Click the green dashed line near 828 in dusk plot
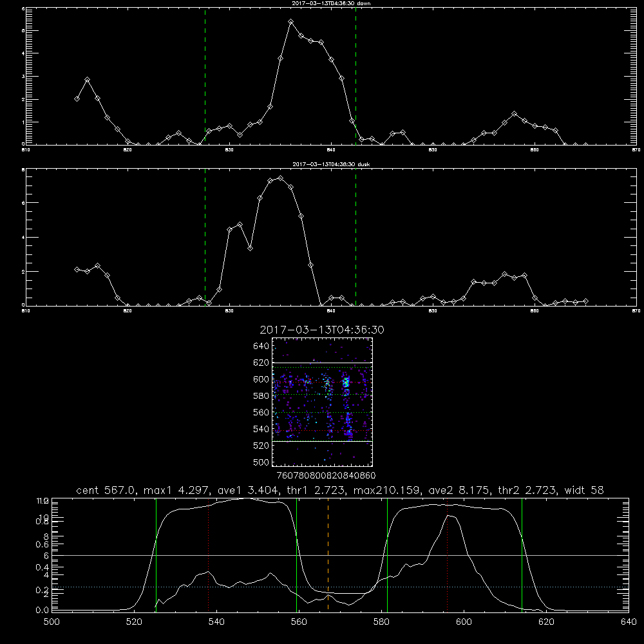Viewport: 644px width, 644px height. click(205, 237)
